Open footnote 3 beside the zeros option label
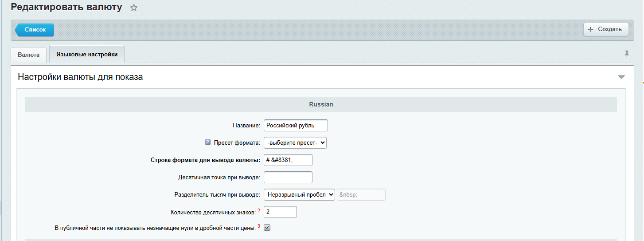644x241 pixels. [259, 226]
